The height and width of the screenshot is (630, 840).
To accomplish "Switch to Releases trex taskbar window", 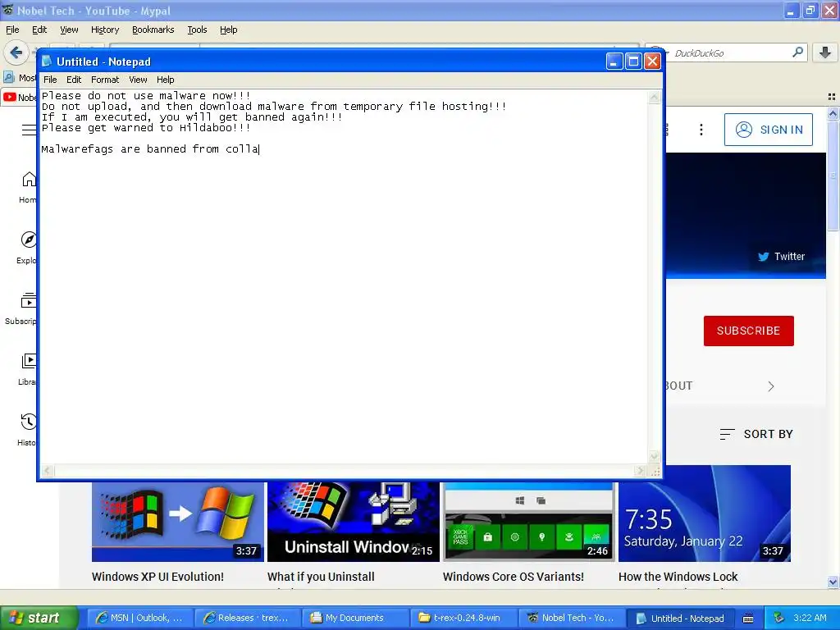I will pos(246,618).
